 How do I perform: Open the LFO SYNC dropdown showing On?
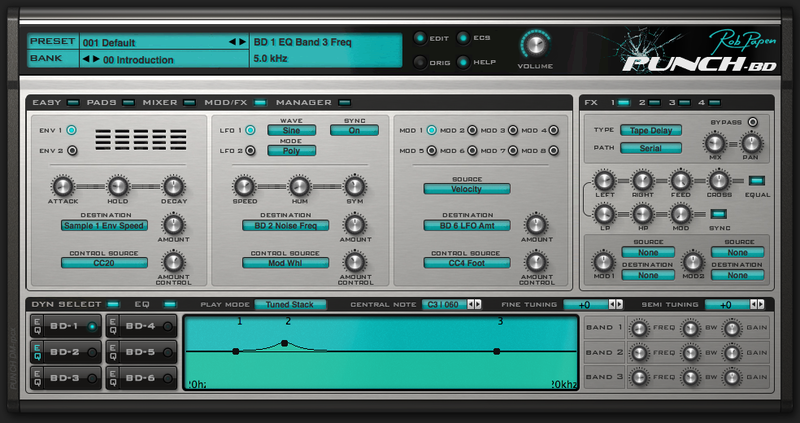[x=354, y=130]
